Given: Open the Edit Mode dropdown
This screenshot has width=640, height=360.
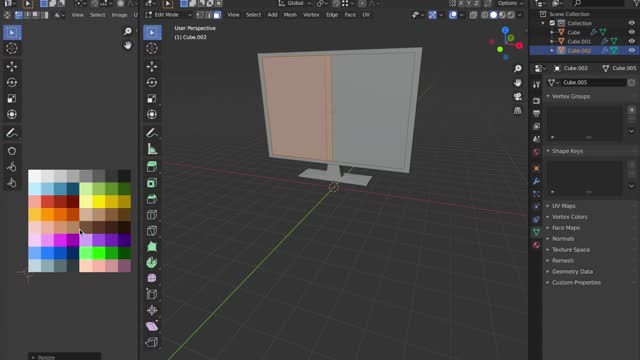Looking at the screenshot, I should click(169, 15).
